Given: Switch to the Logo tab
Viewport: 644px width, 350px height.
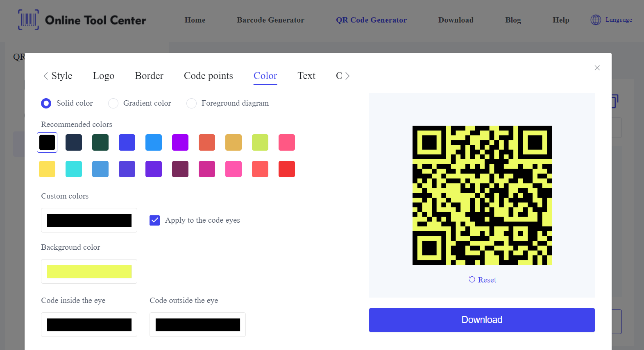Looking at the screenshot, I should (x=103, y=76).
